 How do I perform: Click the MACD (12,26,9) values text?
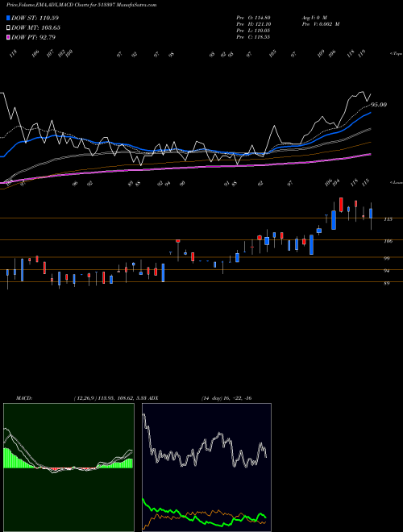click(110, 398)
